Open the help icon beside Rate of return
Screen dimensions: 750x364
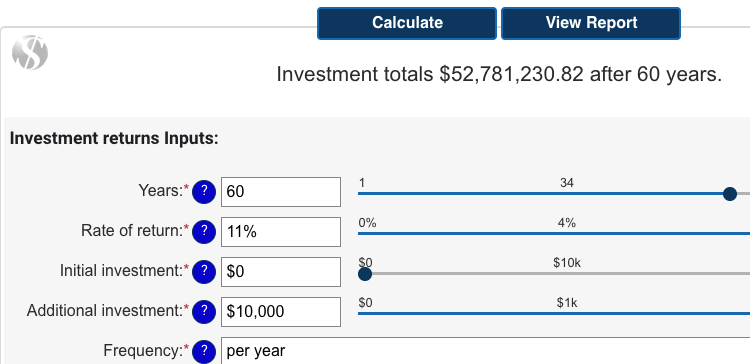pyautogui.click(x=204, y=232)
